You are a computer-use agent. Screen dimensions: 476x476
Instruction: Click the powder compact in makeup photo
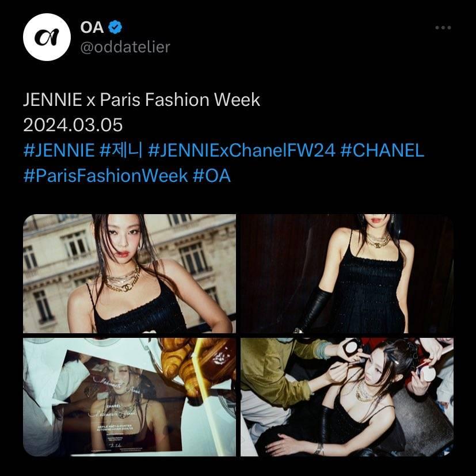[351, 345]
